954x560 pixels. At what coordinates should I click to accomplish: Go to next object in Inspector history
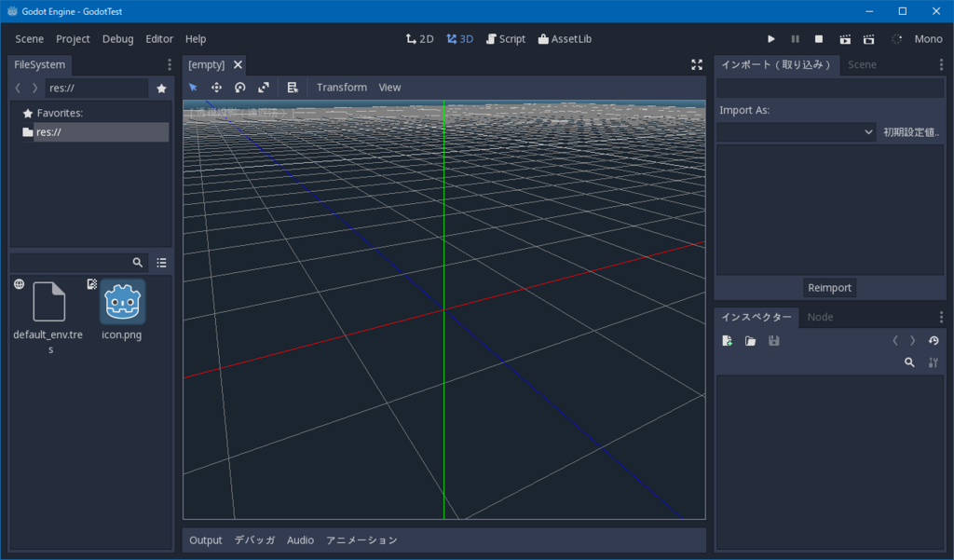coord(912,341)
